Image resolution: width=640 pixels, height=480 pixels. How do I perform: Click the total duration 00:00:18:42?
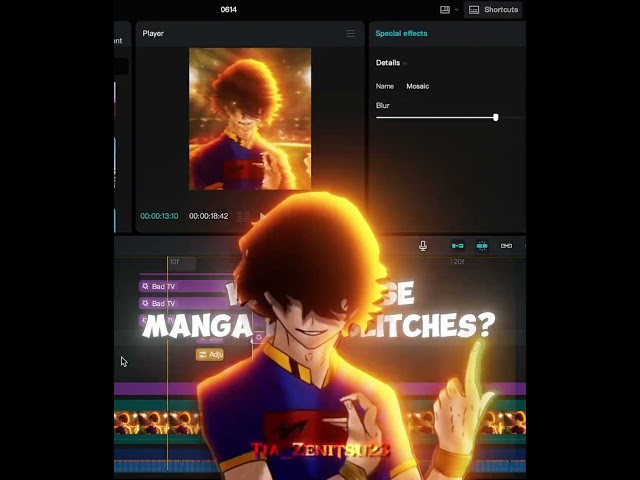coord(209,216)
